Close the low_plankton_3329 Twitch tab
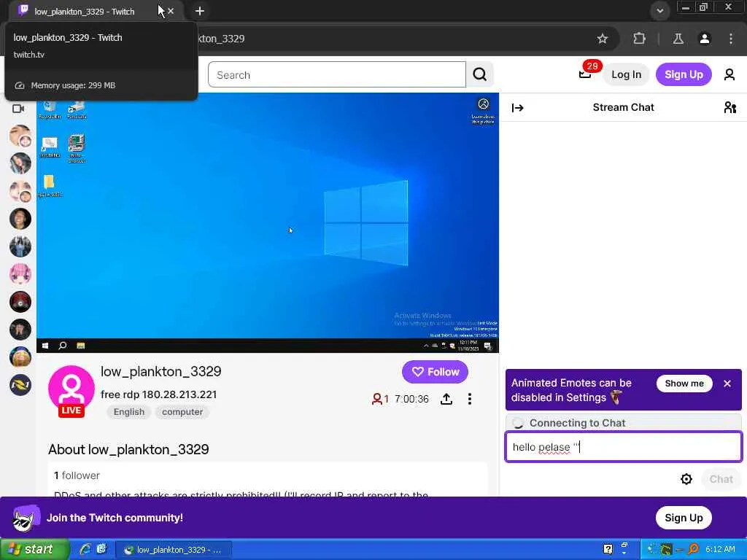Image resolution: width=747 pixels, height=560 pixels. coord(171,10)
